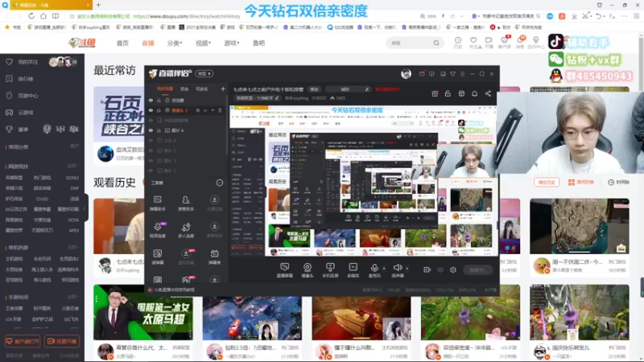Image resolution: width=644 pixels, height=362 pixels.
Task: Select the second scene tab in companion
Action: pyautogui.click(x=184, y=88)
